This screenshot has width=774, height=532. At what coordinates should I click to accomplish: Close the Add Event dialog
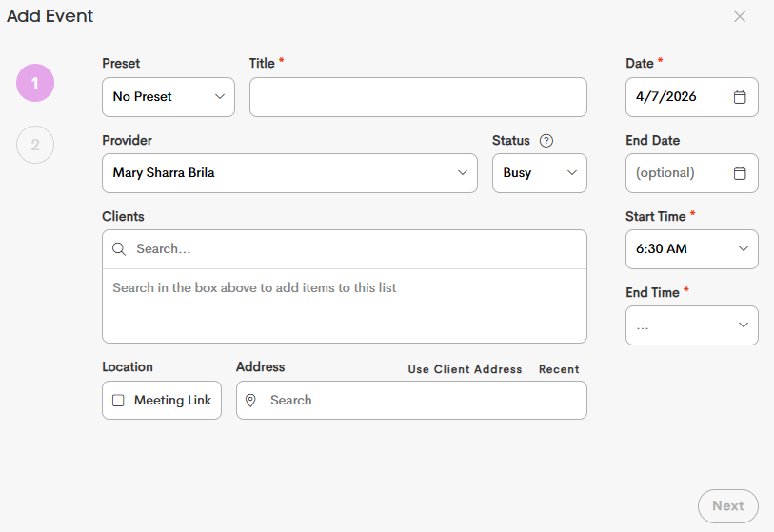point(740,16)
